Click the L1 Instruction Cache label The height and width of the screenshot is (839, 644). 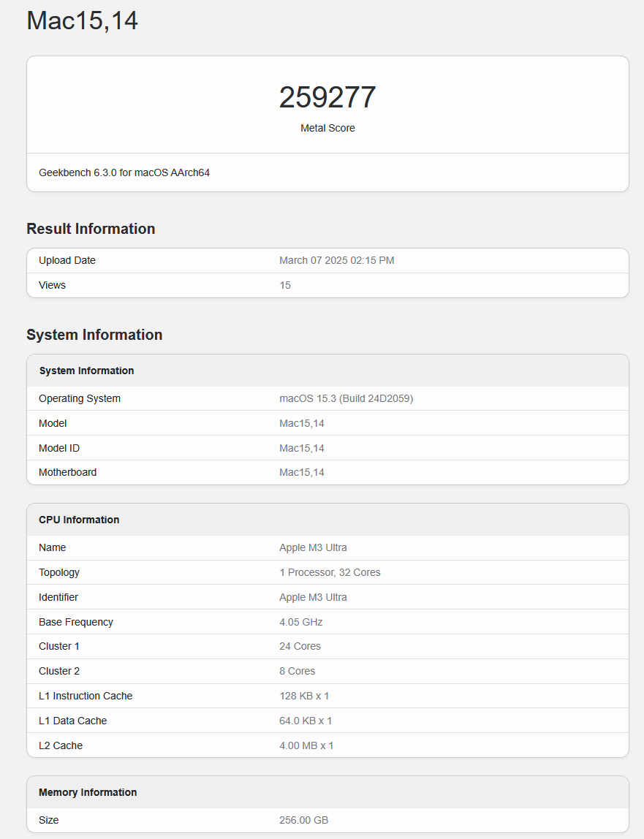(x=86, y=696)
